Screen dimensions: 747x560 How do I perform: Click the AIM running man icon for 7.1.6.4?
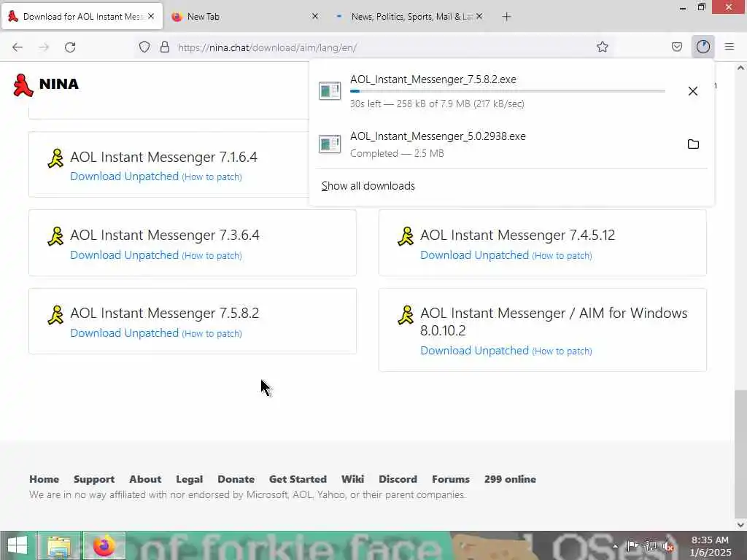point(55,158)
